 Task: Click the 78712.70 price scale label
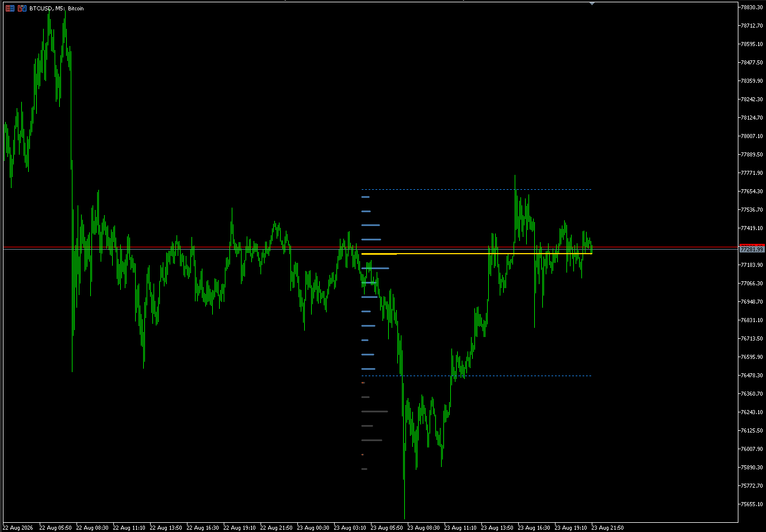pos(752,25)
